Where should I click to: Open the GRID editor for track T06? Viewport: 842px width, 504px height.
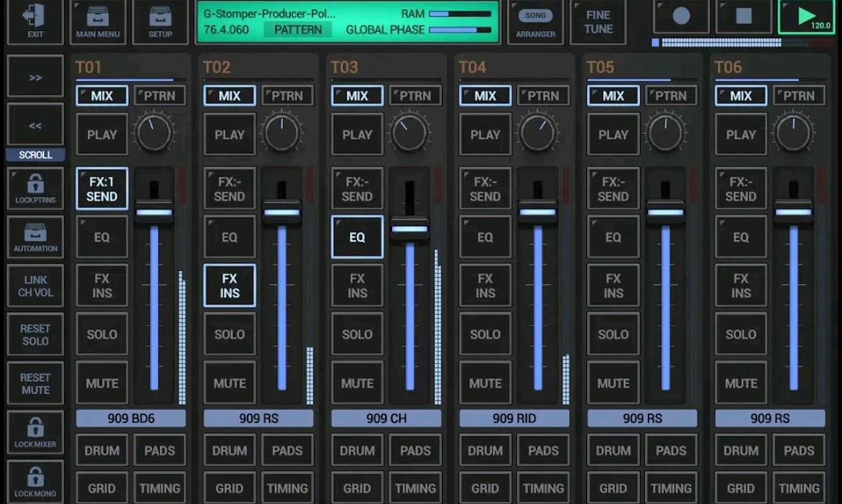click(741, 488)
